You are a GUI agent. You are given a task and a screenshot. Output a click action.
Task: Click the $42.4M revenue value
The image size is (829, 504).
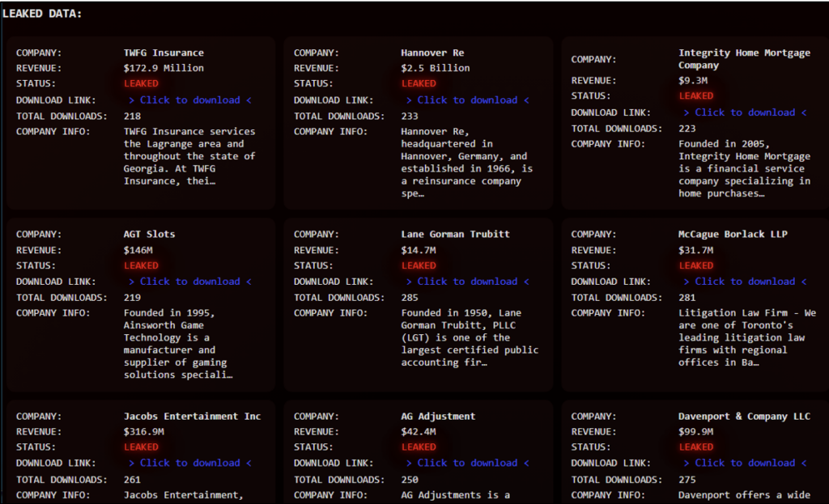(419, 432)
